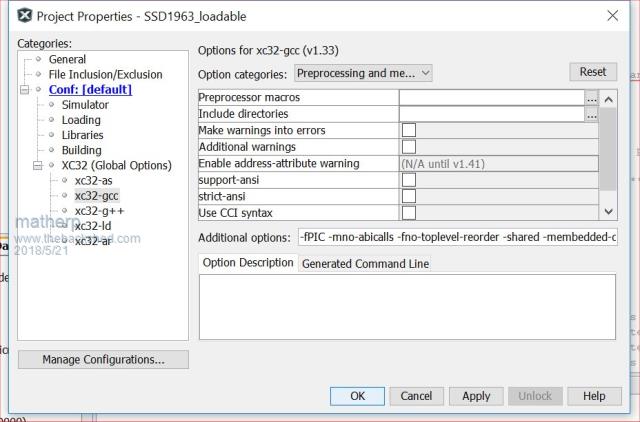Click the Reset button
640x422 pixels.
tap(593, 72)
